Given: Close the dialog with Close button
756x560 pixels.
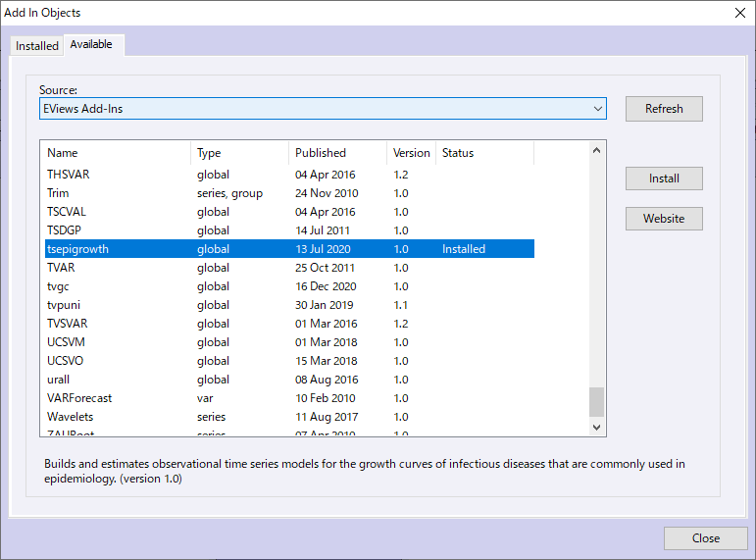Looking at the screenshot, I should pyautogui.click(x=705, y=538).
